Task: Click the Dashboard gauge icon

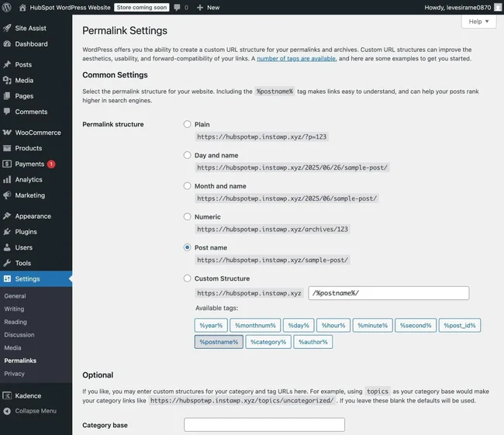Action: coord(7,43)
